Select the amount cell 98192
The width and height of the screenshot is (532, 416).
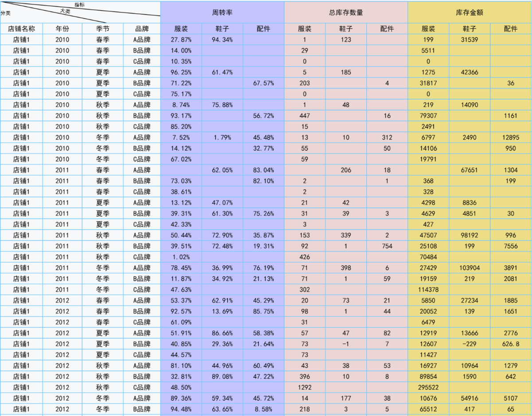tap(469, 235)
